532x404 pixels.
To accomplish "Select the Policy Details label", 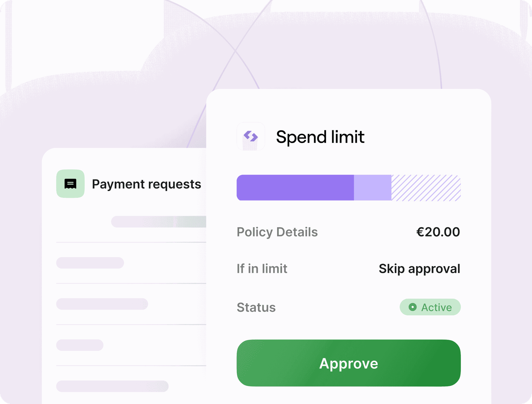I will [277, 232].
